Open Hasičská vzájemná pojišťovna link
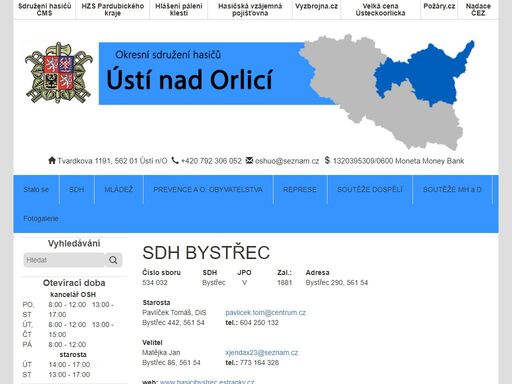This screenshot has width=512, height=384. (250, 9)
